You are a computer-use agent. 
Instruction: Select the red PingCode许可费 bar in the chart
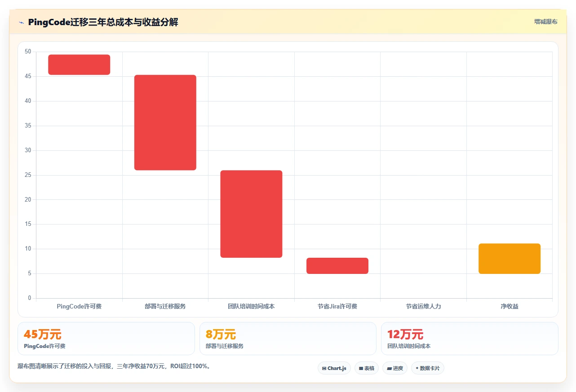point(79,65)
